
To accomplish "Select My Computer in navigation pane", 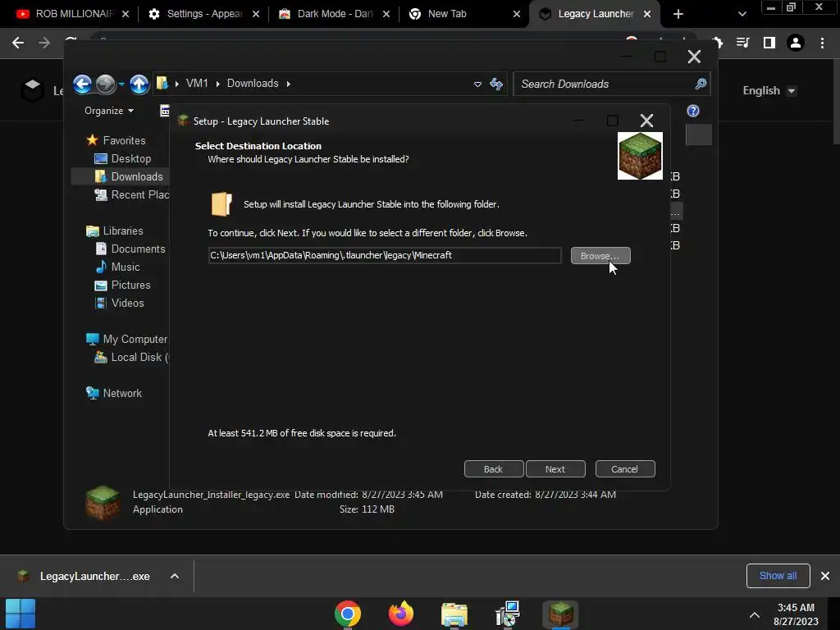I will [x=127, y=339].
